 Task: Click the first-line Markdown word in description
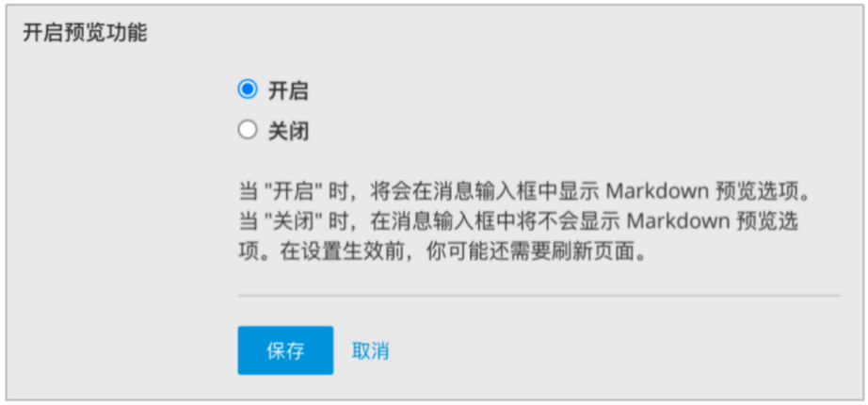(667, 193)
